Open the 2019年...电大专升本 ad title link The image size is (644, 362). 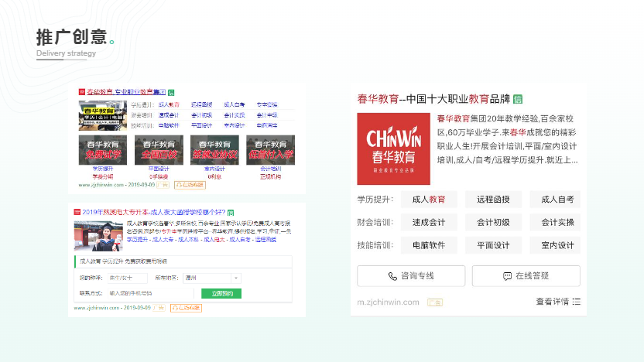click(153, 212)
